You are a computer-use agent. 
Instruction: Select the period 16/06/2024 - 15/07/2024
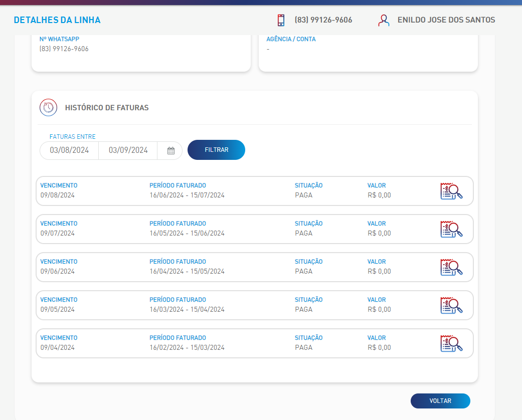[187, 195]
